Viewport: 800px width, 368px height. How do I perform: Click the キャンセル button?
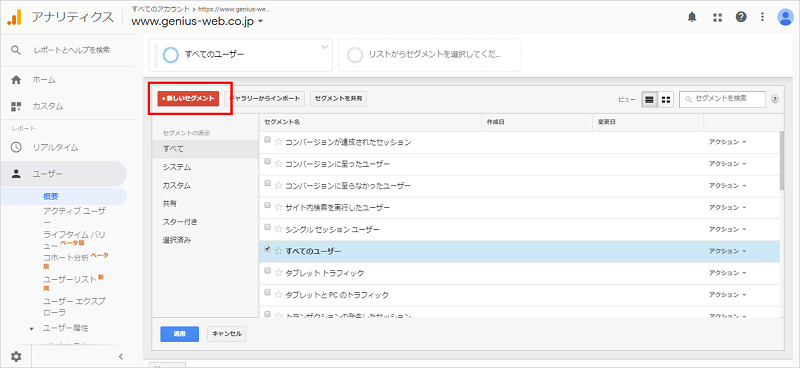(x=227, y=334)
